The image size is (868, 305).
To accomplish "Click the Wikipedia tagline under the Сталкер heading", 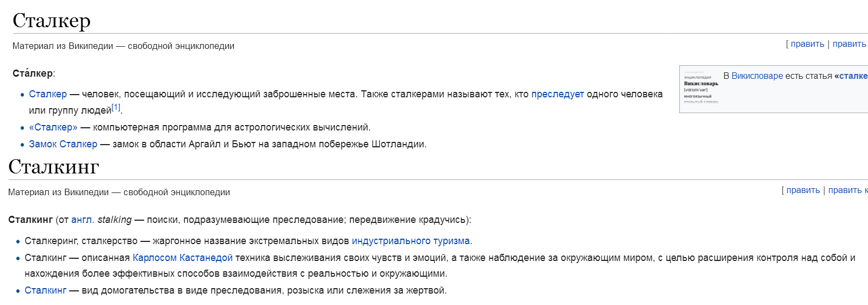I will pyautogui.click(x=123, y=46).
